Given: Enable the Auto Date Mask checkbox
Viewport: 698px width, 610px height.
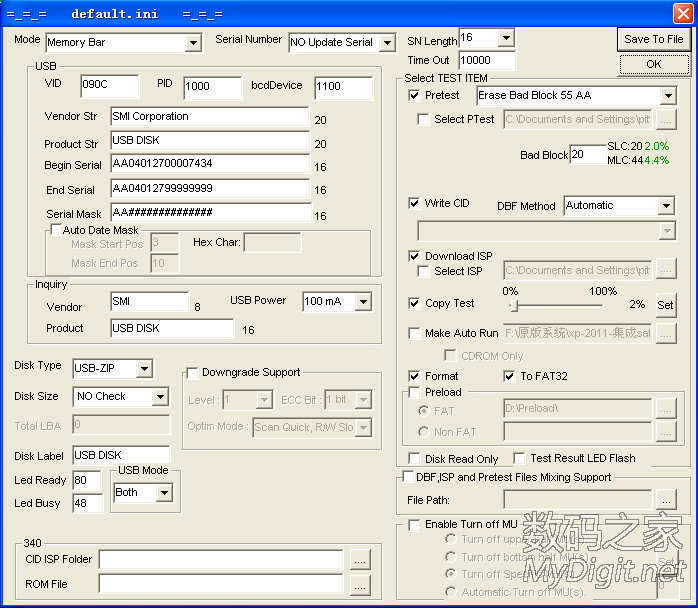Looking at the screenshot, I should click(x=56, y=230).
